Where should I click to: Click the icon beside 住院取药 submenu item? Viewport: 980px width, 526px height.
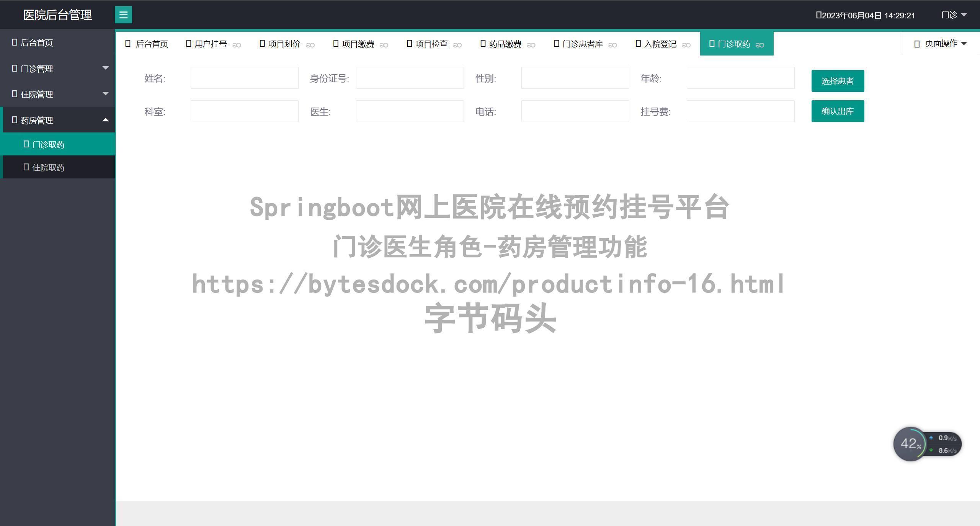pyautogui.click(x=26, y=167)
